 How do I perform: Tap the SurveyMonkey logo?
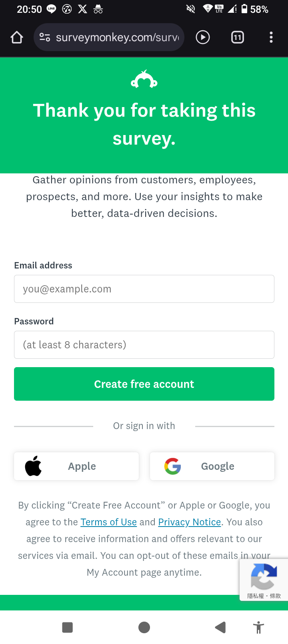click(144, 79)
